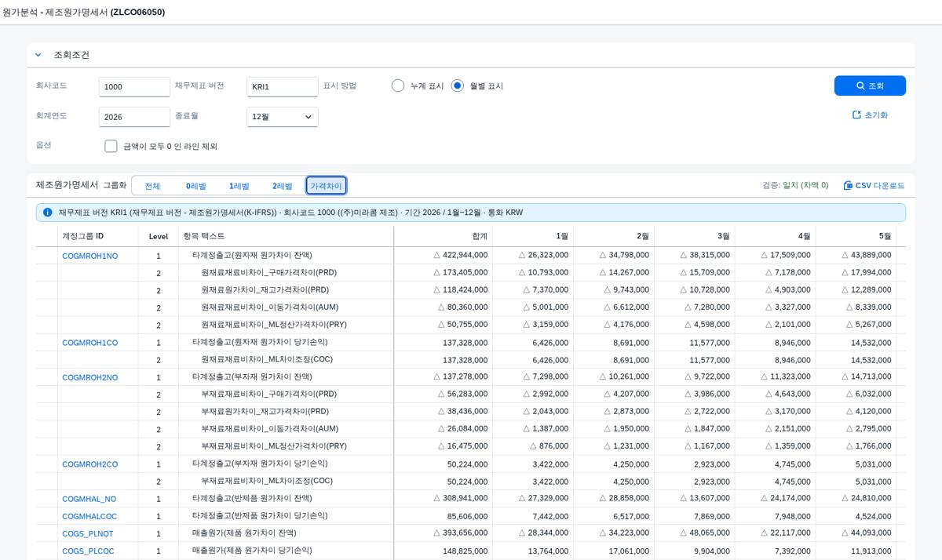Switch to the 1레벨 group tab
This screenshot has height=560, width=942.
pyautogui.click(x=239, y=186)
